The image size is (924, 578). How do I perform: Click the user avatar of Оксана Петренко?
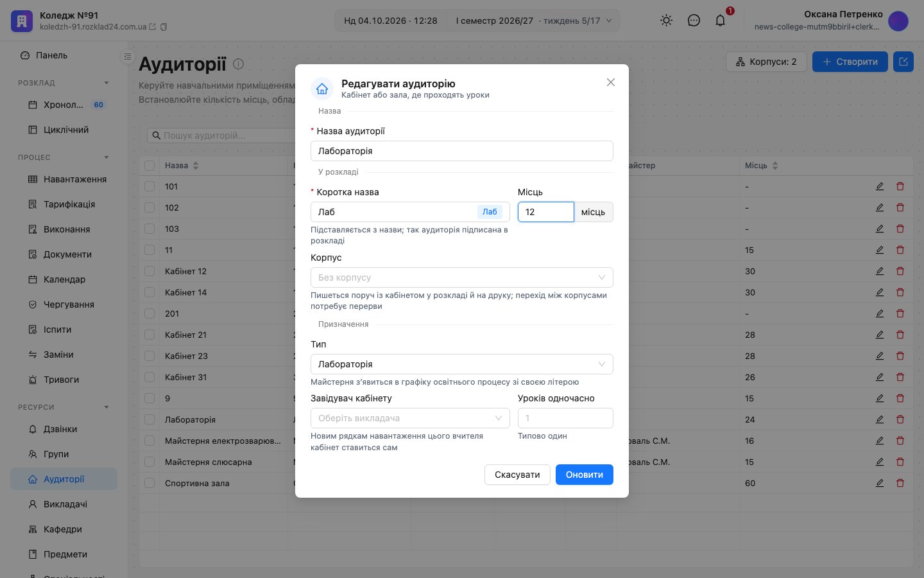[x=898, y=21]
